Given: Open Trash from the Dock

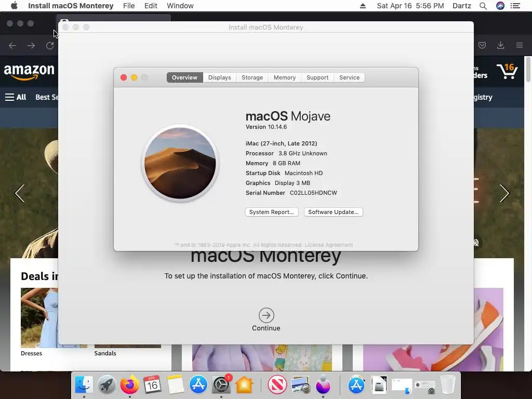Looking at the screenshot, I should [x=447, y=385].
